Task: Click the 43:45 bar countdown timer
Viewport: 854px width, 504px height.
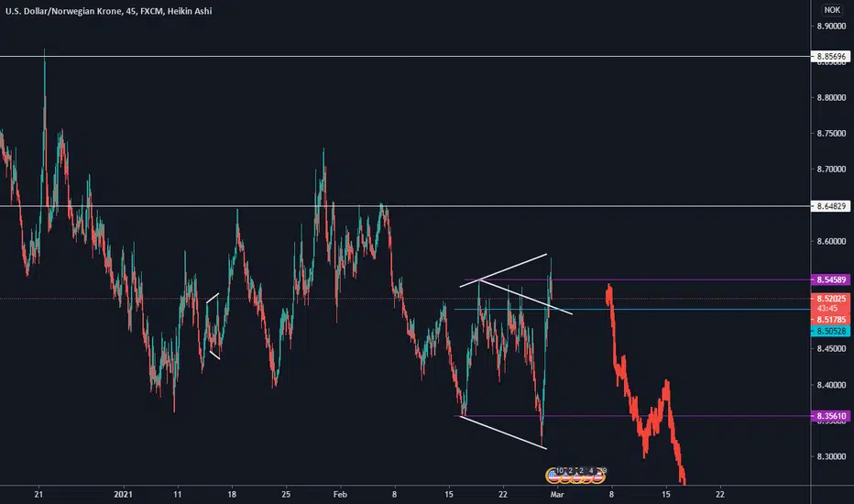Action: point(827,309)
